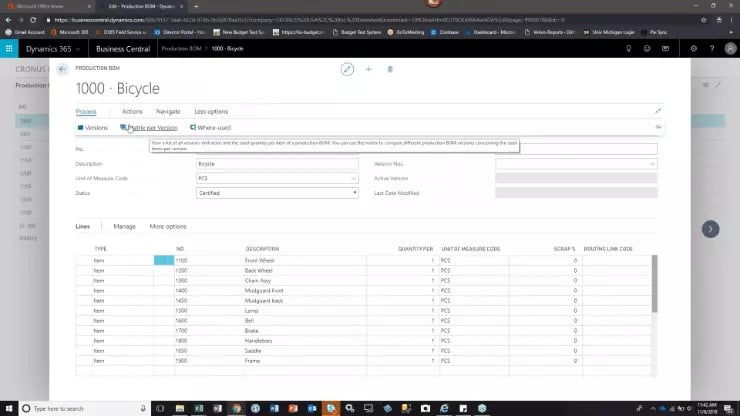Screen dimensions: 740x416
Task: Click the Business Central home link
Action: (123, 49)
